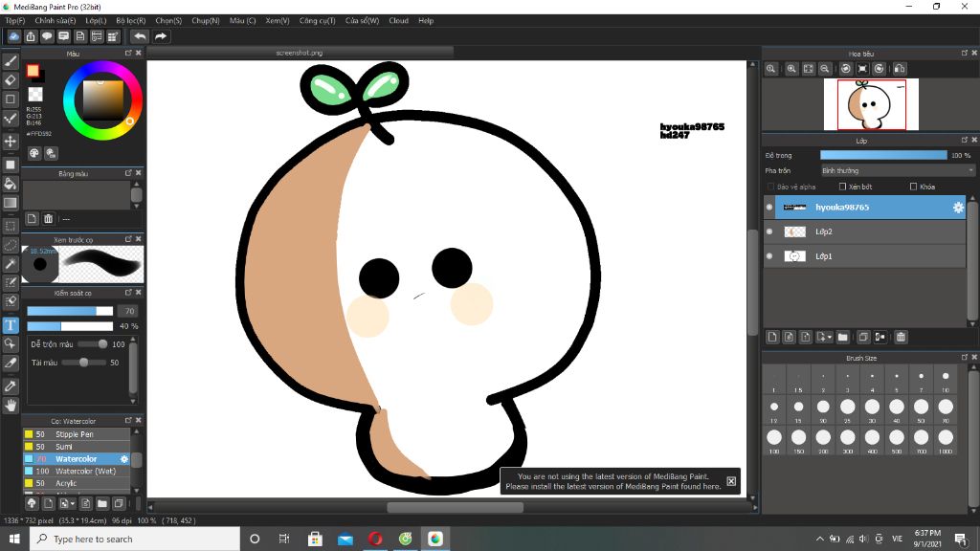This screenshot has height=551, width=980.
Task: Select the Eraser tool
Action: pyautogui.click(x=11, y=80)
